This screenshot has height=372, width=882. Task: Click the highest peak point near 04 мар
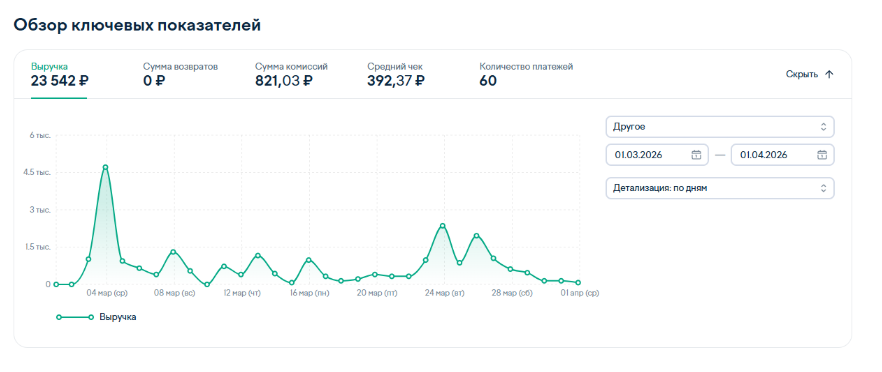[105, 167]
